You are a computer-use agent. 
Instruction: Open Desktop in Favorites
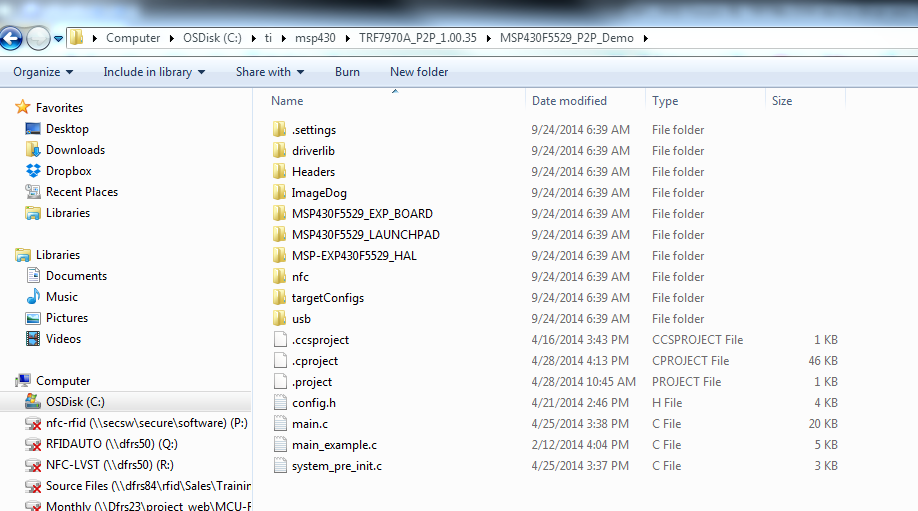(x=67, y=129)
